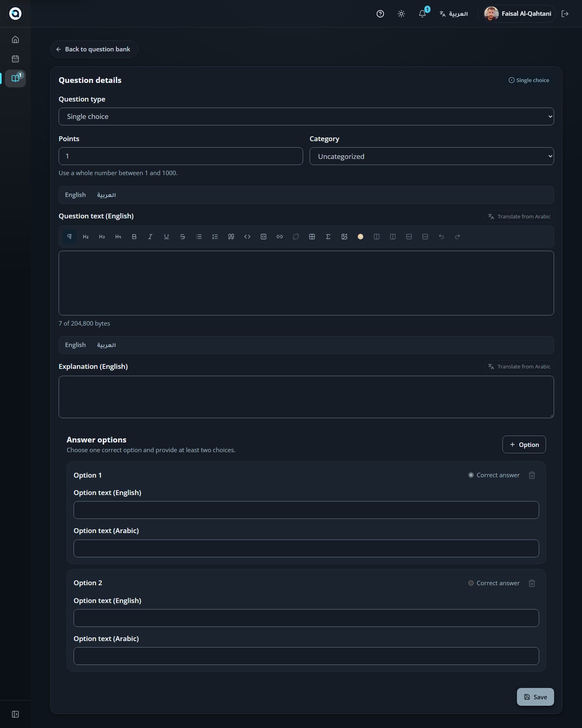Image resolution: width=582 pixels, height=728 pixels.
Task: Toggle light/dark theme sun icon
Action: 401,14
